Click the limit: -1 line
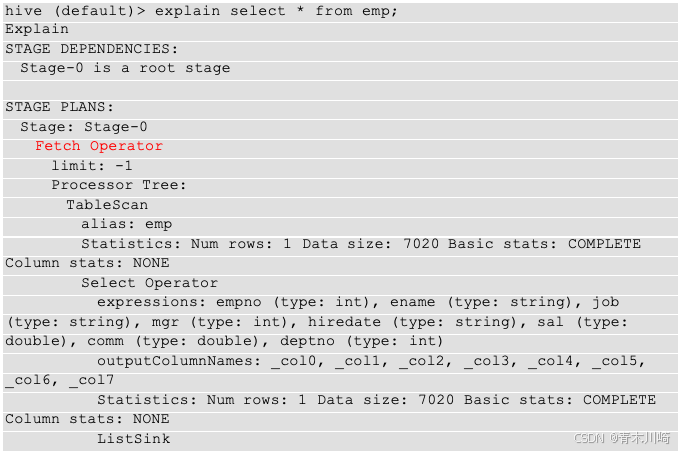Image resolution: width=678 pixels, height=452 pixels. 92,166
